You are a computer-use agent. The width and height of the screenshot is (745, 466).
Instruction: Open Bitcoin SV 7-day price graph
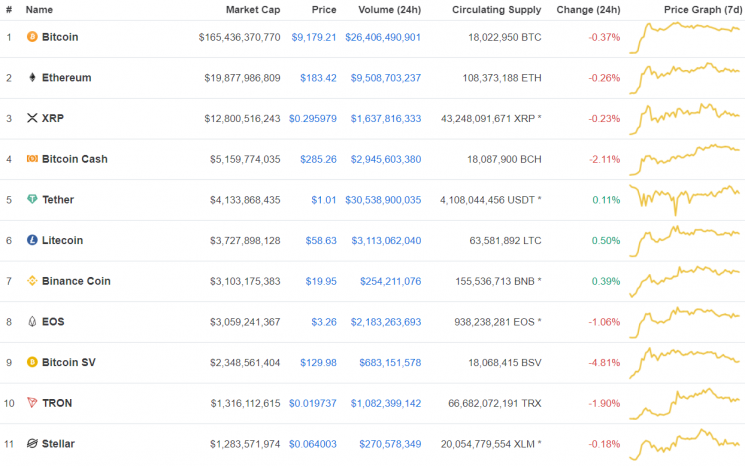685,363
